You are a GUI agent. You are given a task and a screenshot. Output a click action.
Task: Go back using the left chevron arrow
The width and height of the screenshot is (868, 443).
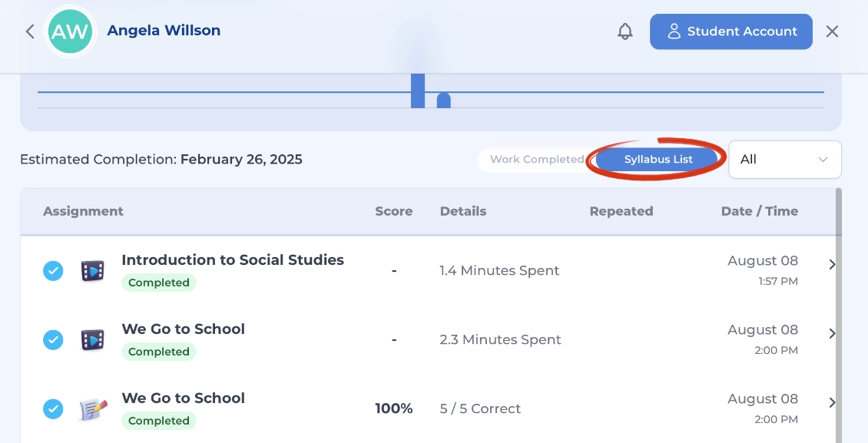pyautogui.click(x=30, y=31)
